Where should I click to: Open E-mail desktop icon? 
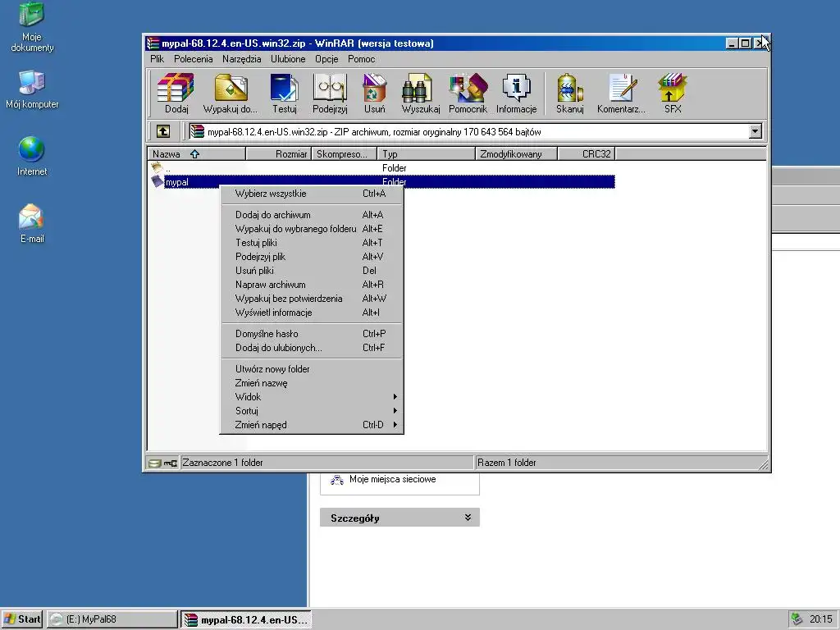tap(32, 223)
